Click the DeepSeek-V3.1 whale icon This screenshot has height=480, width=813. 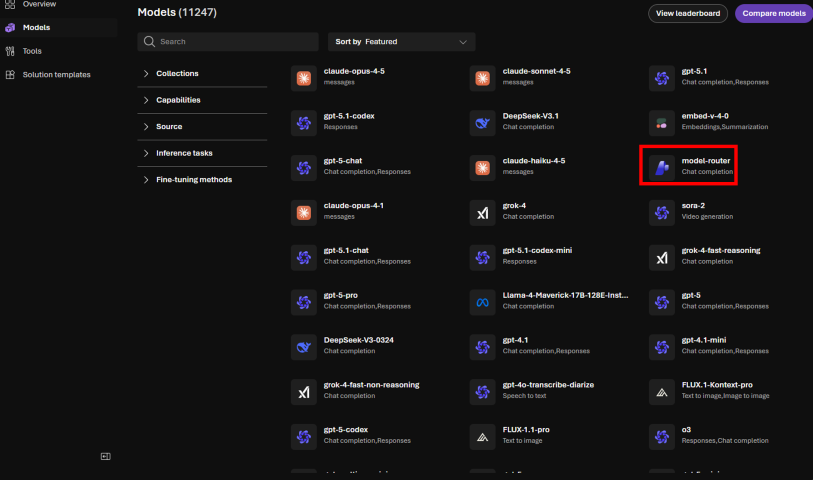tap(483, 122)
